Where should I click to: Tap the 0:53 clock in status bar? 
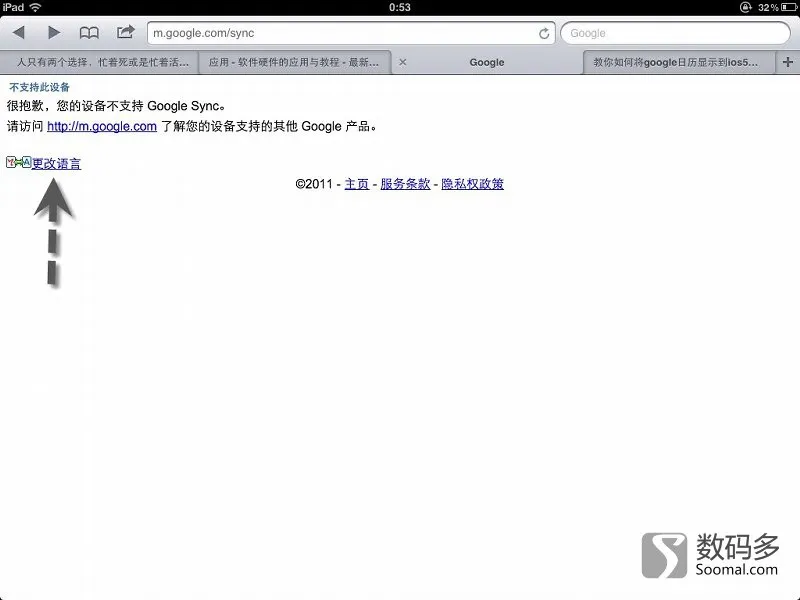(399, 7)
